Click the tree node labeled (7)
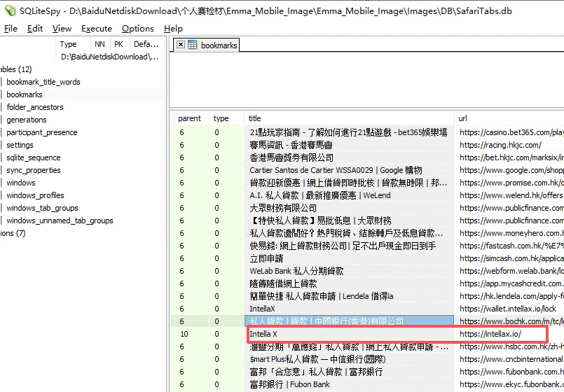The height and width of the screenshot is (392, 564). coord(13,233)
